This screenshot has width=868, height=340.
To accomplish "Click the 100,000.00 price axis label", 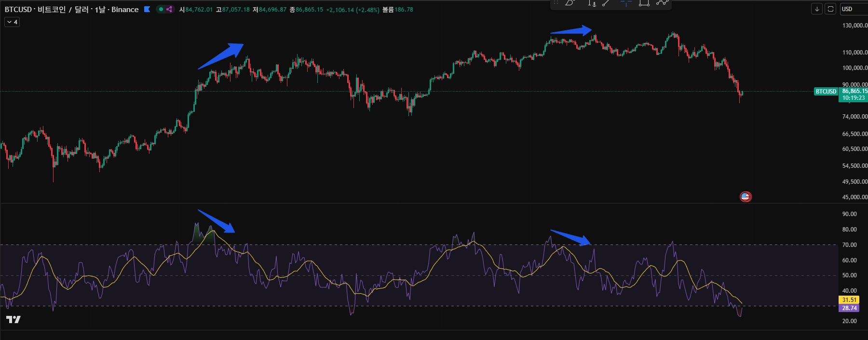I will [x=854, y=68].
